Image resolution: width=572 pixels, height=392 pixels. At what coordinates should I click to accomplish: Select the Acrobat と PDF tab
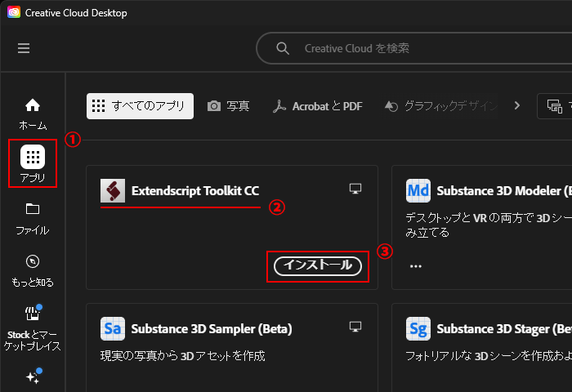[317, 106]
